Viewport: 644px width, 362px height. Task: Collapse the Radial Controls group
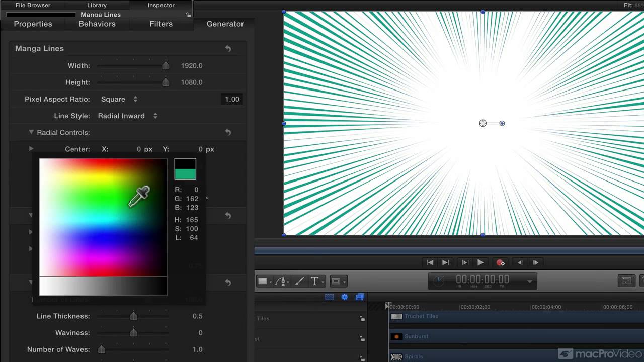[x=31, y=132]
